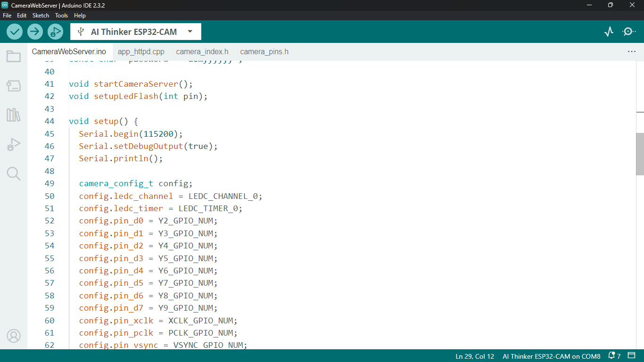The width and height of the screenshot is (644, 362).
Task: Click on camera_config_t config line
Action: (136, 183)
